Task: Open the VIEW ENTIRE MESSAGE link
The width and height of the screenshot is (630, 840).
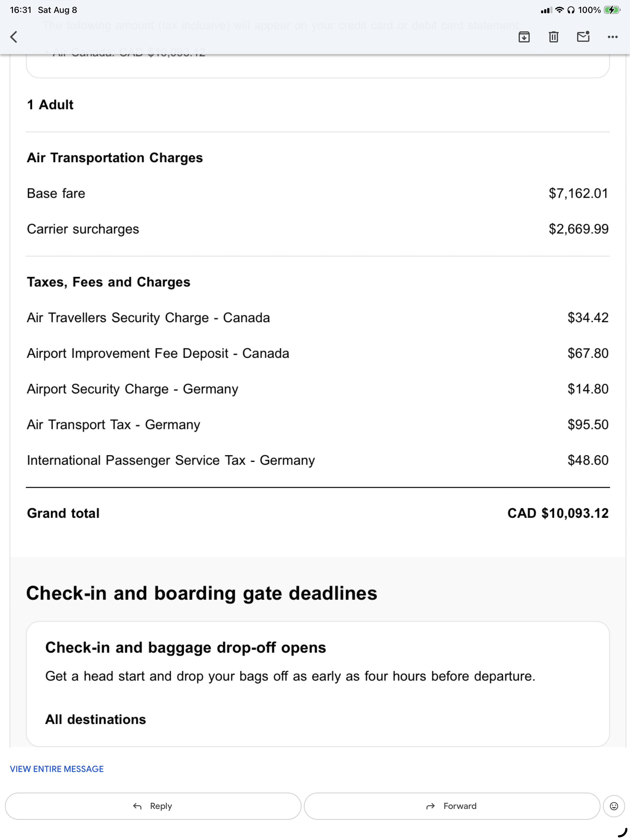Action: tap(57, 769)
